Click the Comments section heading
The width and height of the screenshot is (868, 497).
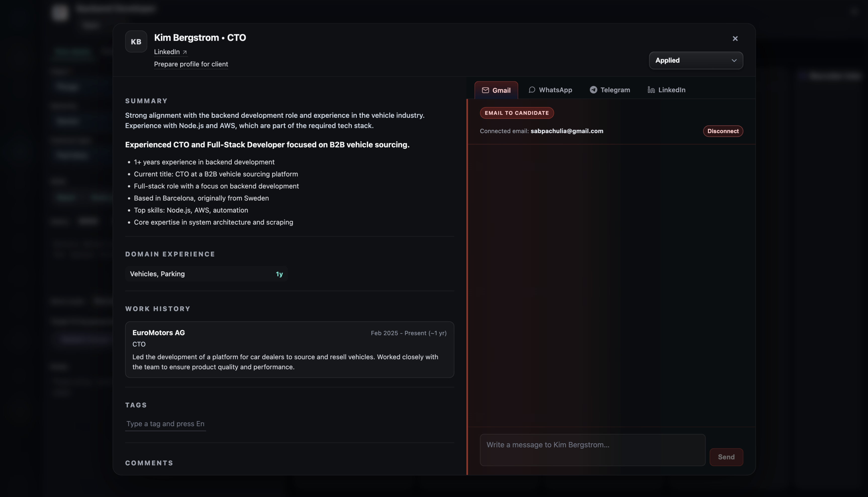(x=149, y=463)
